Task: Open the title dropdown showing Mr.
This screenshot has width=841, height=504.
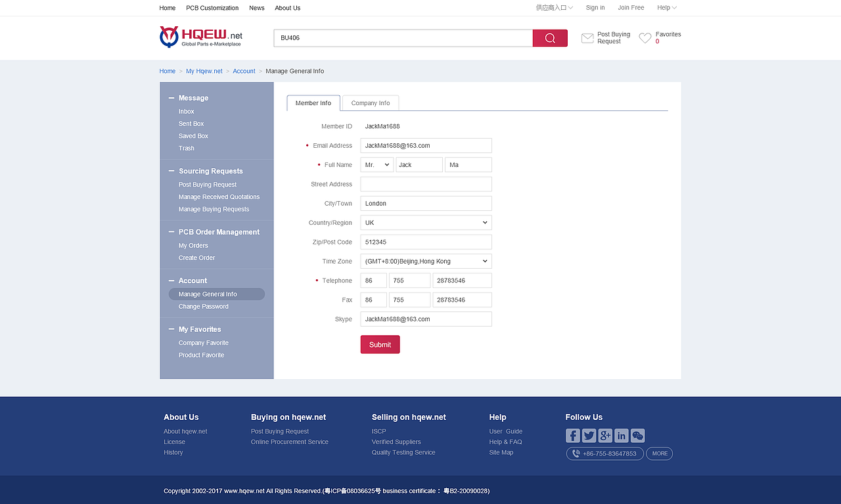Action: point(377,165)
